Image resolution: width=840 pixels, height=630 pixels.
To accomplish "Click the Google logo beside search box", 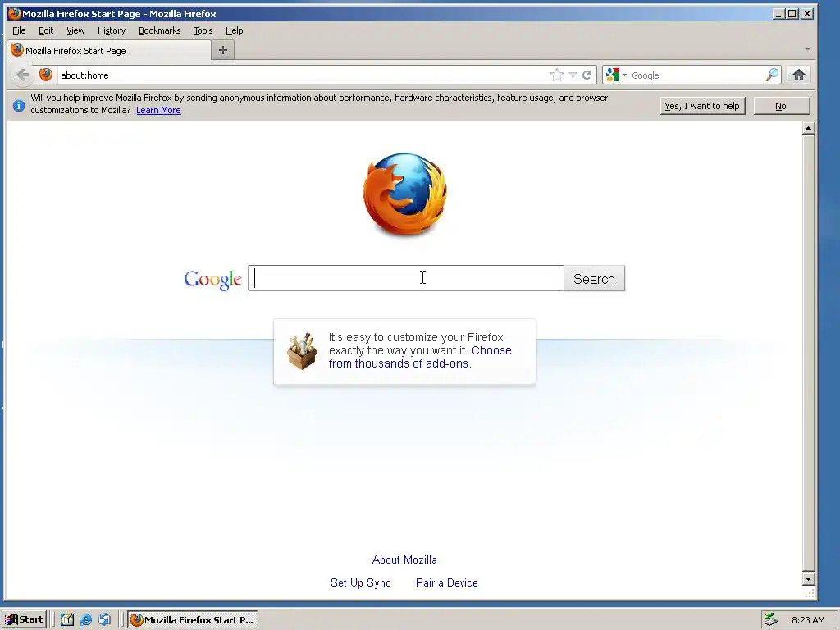I will pyautogui.click(x=212, y=279).
